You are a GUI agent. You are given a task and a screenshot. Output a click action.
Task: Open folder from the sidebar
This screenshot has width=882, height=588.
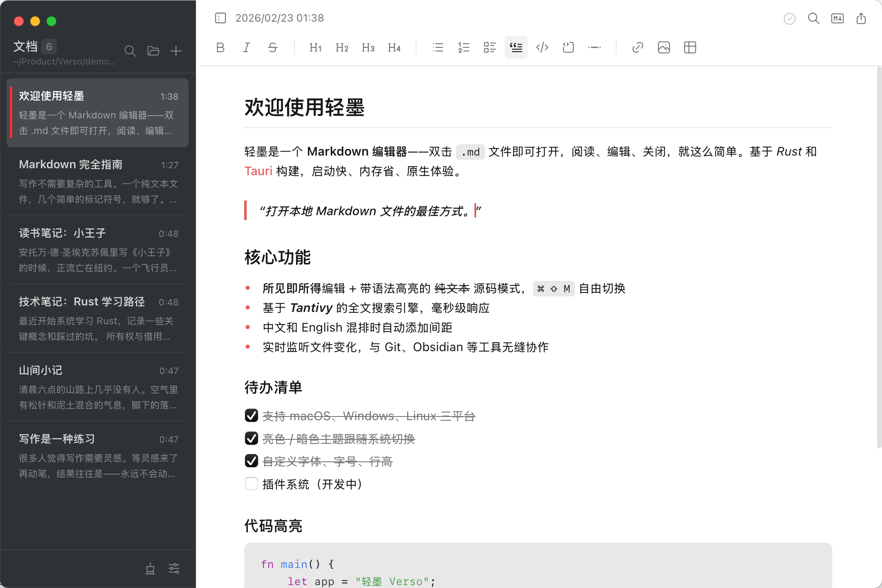point(153,51)
